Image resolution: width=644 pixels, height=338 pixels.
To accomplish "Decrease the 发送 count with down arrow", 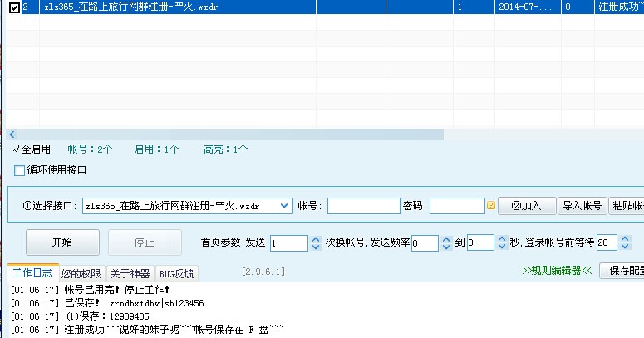I will [x=316, y=247].
